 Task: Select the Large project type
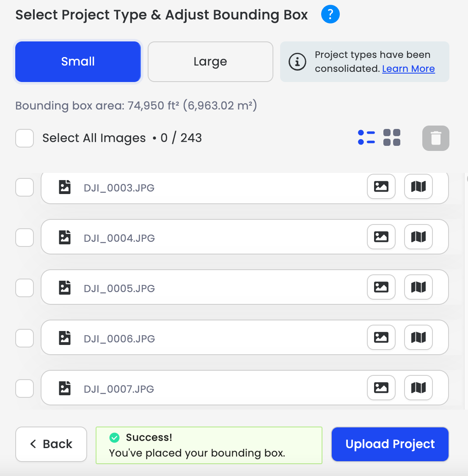(x=210, y=62)
